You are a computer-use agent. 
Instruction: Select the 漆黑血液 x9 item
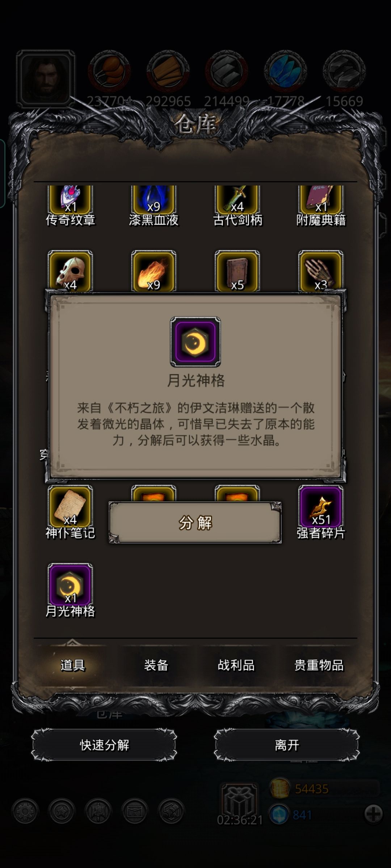[154, 200]
